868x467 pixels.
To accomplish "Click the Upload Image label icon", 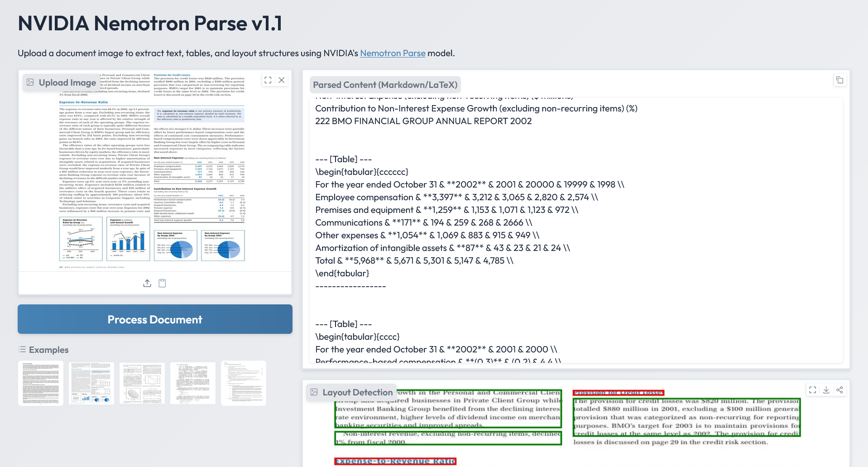I will tap(30, 82).
